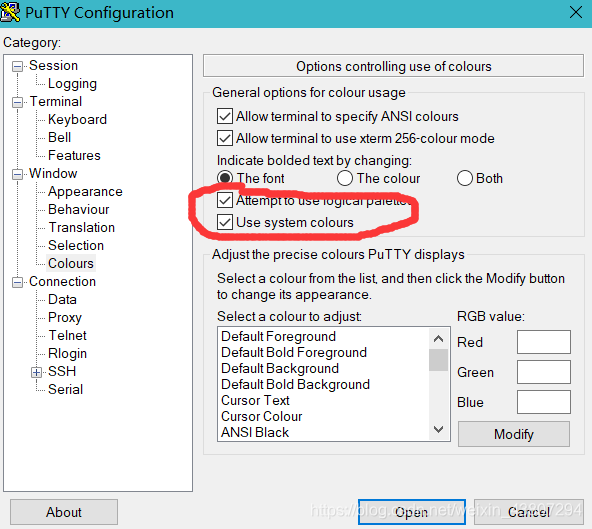592x529 pixels.
Task: Select the Translation category
Action: click(x=81, y=228)
